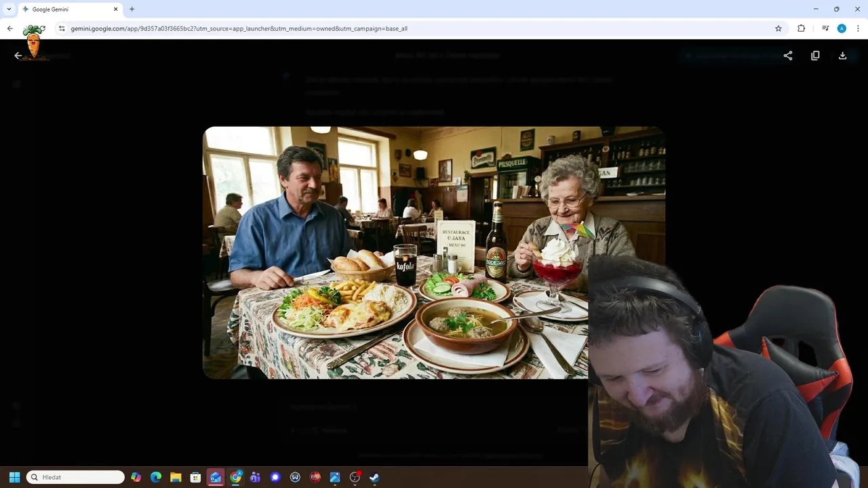Open Microsoft Teams from the taskbar

(255, 477)
